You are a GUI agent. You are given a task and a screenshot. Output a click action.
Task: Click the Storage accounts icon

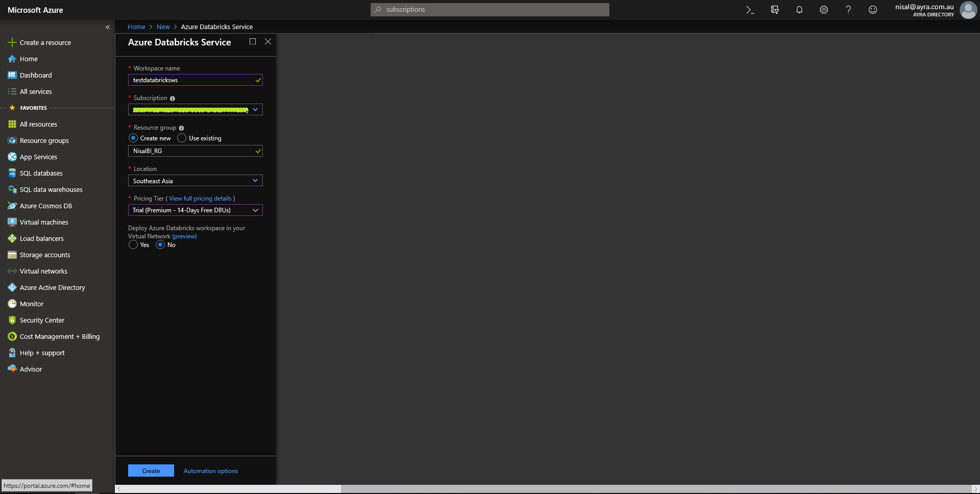point(12,255)
